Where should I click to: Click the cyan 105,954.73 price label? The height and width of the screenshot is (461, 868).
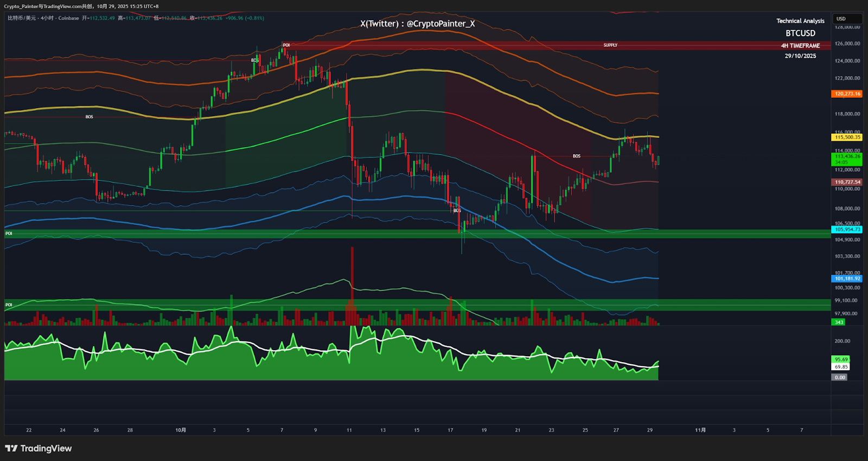click(x=847, y=230)
